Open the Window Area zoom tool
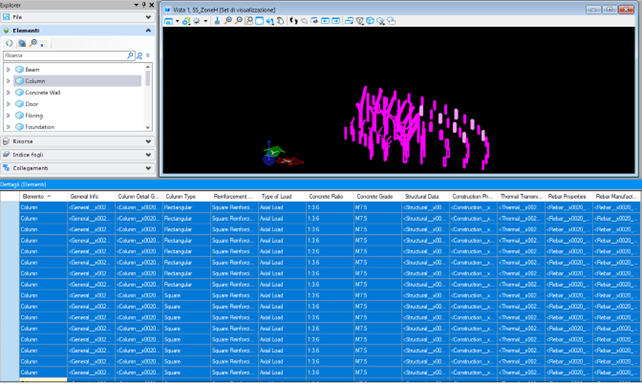Viewport: 642px width, 384px height. 249,21
